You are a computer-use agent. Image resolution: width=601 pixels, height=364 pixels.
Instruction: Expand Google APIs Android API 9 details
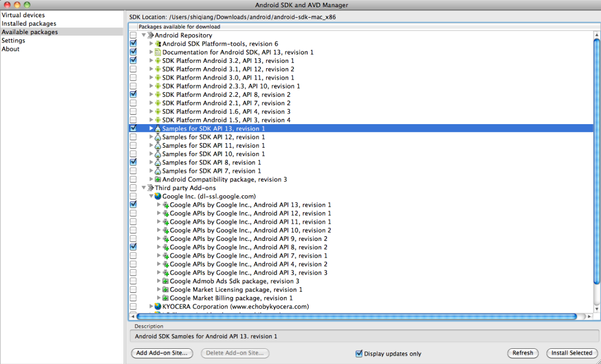(x=159, y=239)
